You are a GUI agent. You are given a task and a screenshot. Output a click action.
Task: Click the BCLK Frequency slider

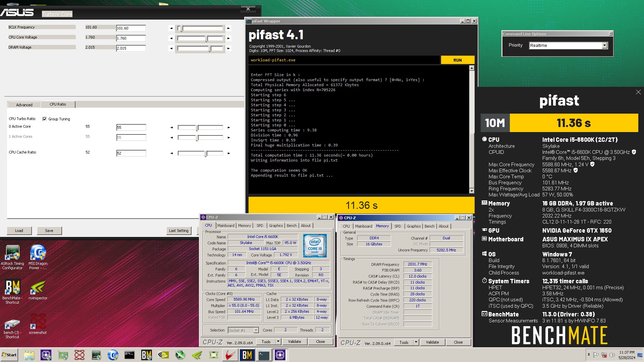click(200, 28)
